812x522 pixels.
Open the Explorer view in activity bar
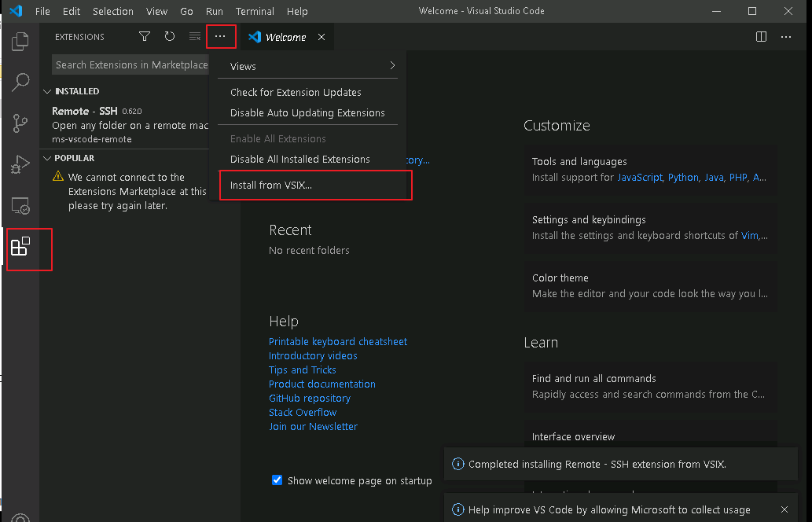[x=20, y=42]
